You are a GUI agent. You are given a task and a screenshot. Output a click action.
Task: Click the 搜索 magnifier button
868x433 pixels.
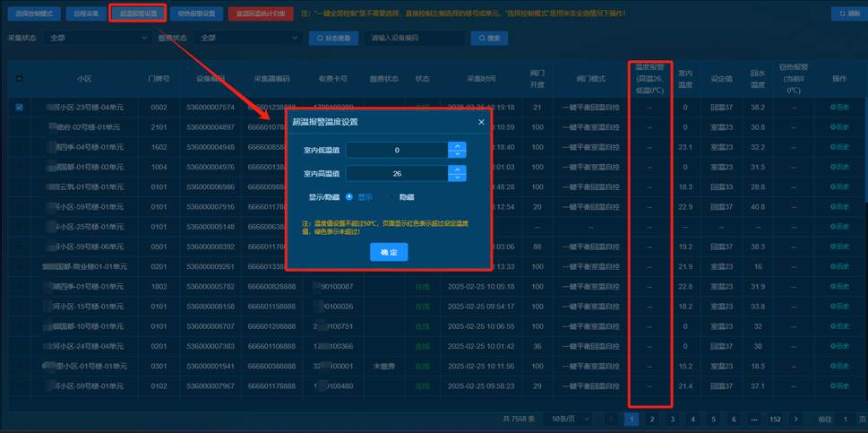[x=492, y=39]
